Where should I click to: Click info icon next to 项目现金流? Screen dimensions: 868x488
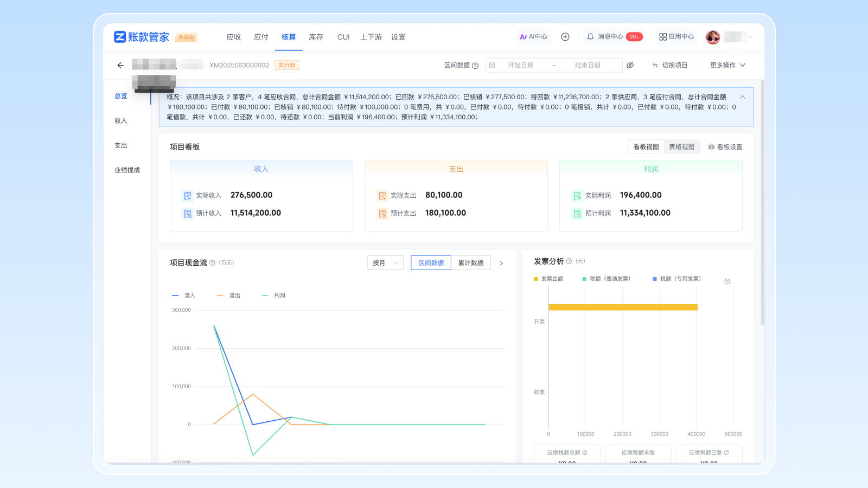[x=213, y=263]
